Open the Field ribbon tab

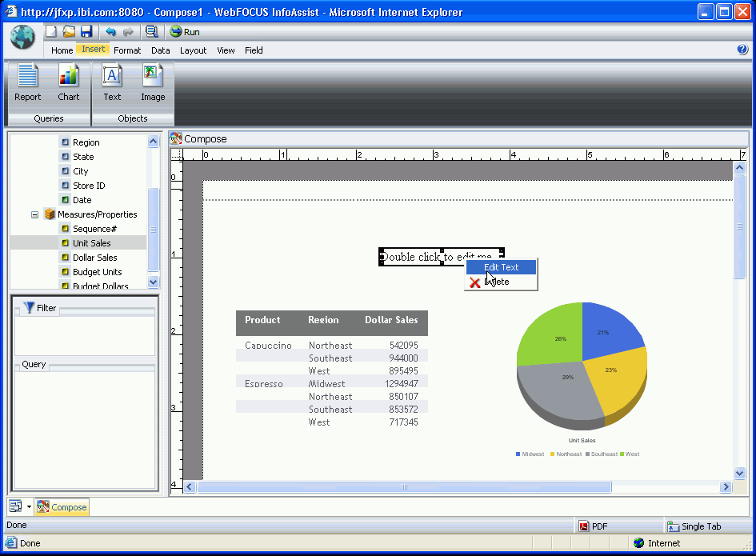(x=254, y=50)
